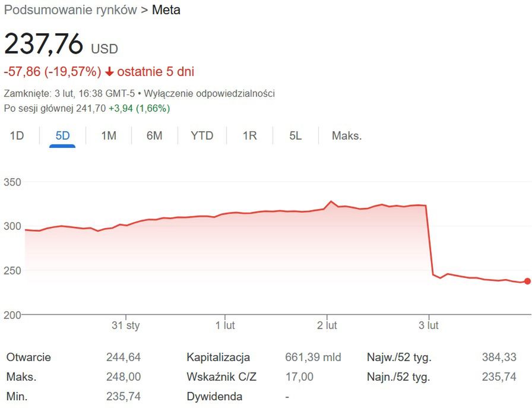The width and height of the screenshot is (532, 408).
Task: Switch to the 1R yearly tab
Action: click(x=249, y=136)
